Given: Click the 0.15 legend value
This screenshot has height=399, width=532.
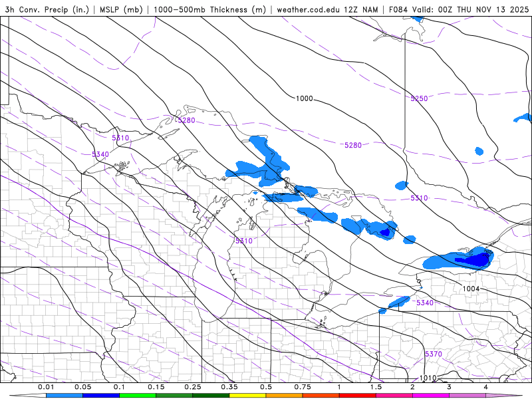Looking at the screenshot, I should [156, 387].
